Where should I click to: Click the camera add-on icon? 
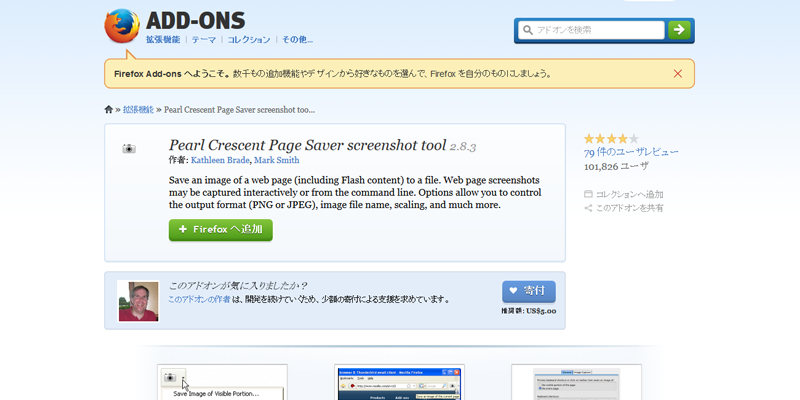(x=129, y=148)
